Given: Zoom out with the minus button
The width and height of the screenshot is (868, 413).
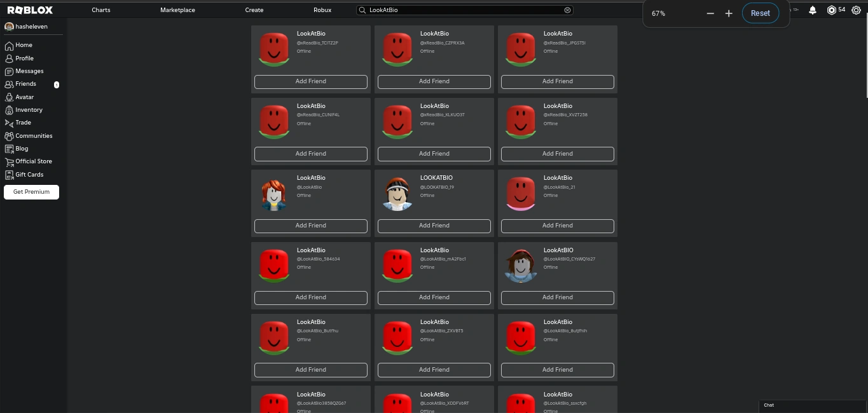Looking at the screenshot, I should pyautogui.click(x=710, y=13).
